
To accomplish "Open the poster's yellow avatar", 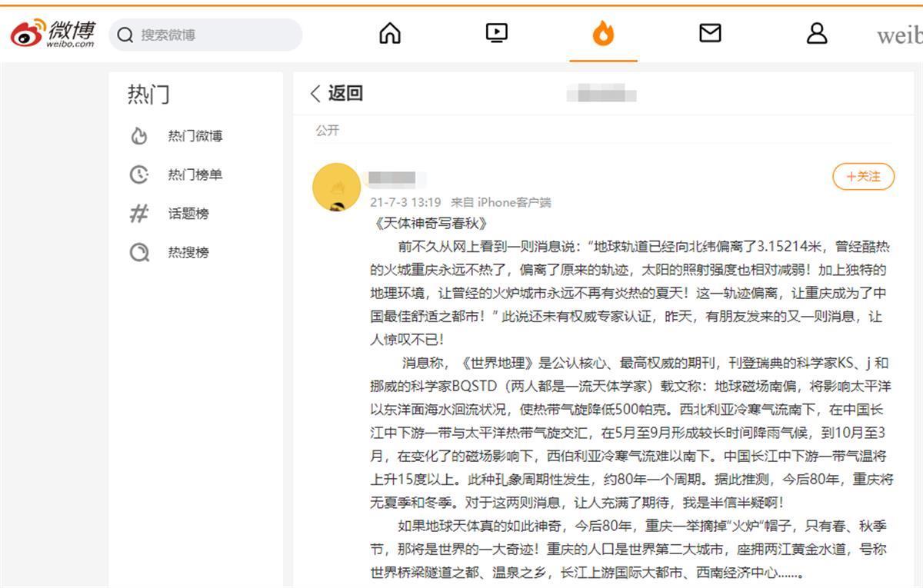I will 336,187.
